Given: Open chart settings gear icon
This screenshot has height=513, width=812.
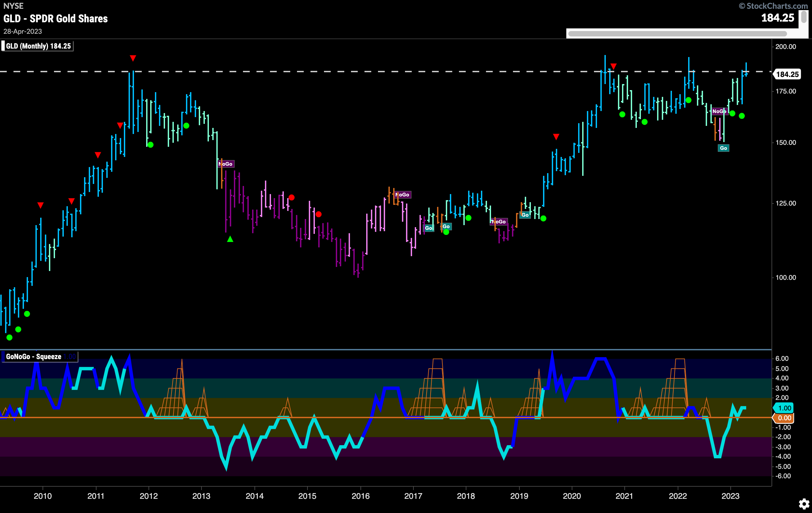Looking at the screenshot, I should point(804,504).
